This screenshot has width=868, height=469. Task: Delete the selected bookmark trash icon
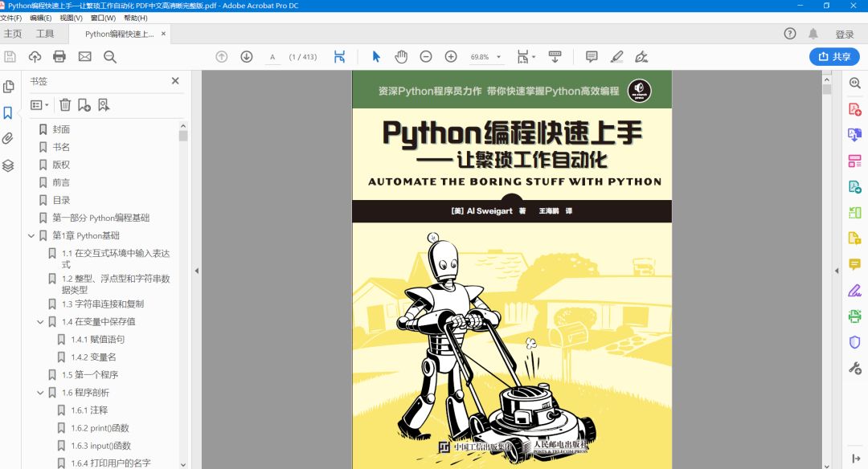65,104
